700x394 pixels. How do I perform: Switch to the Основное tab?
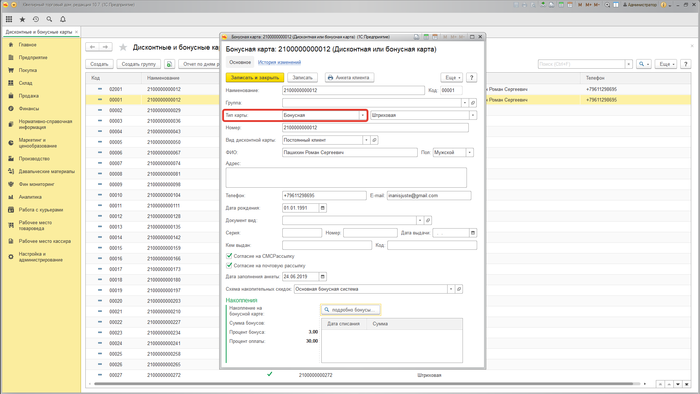click(240, 62)
